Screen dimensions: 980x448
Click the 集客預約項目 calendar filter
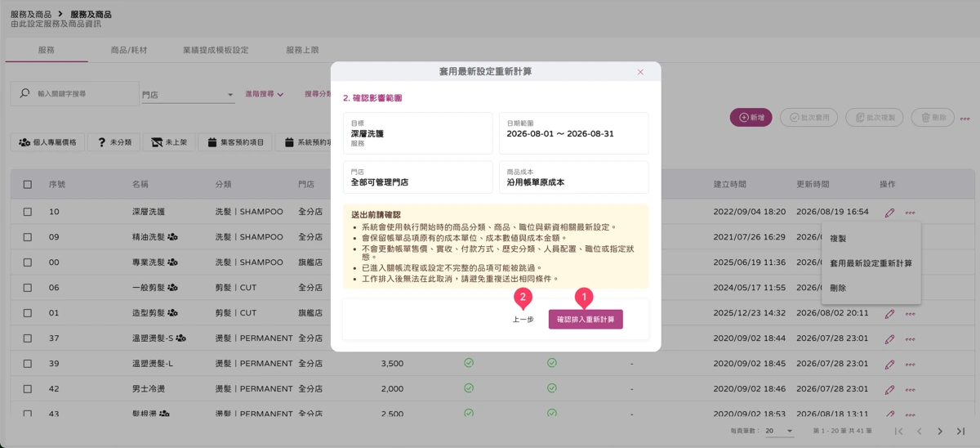point(236,142)
